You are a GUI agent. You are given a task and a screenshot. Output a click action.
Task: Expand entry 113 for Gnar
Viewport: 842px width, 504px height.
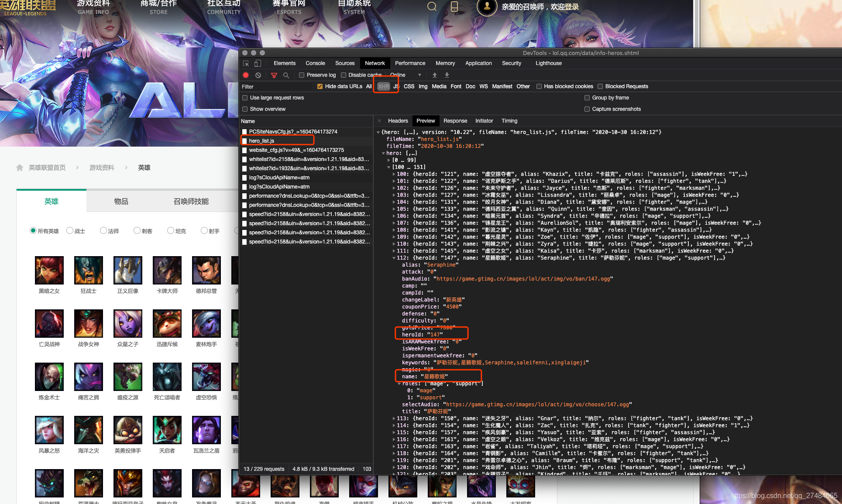click(394, 418)
